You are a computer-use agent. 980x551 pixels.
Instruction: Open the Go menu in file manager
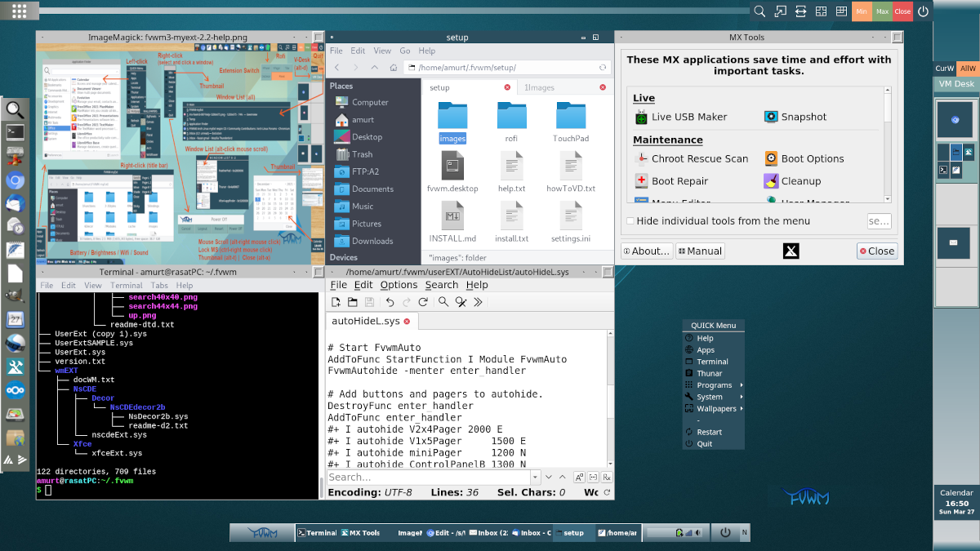tap(405, 51)
